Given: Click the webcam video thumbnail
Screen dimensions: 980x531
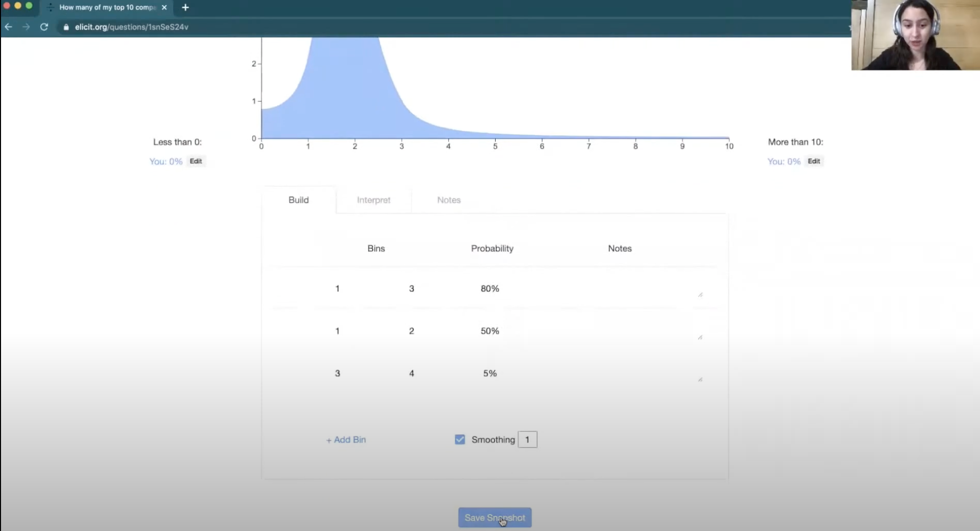Looking at the screenshot, I should (x=915, y=35).
